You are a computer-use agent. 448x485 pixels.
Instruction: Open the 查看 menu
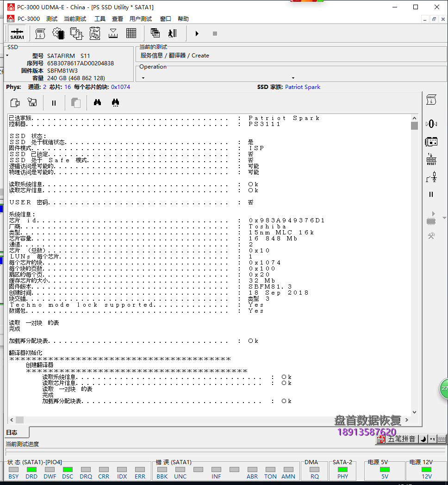click(118, 19)
